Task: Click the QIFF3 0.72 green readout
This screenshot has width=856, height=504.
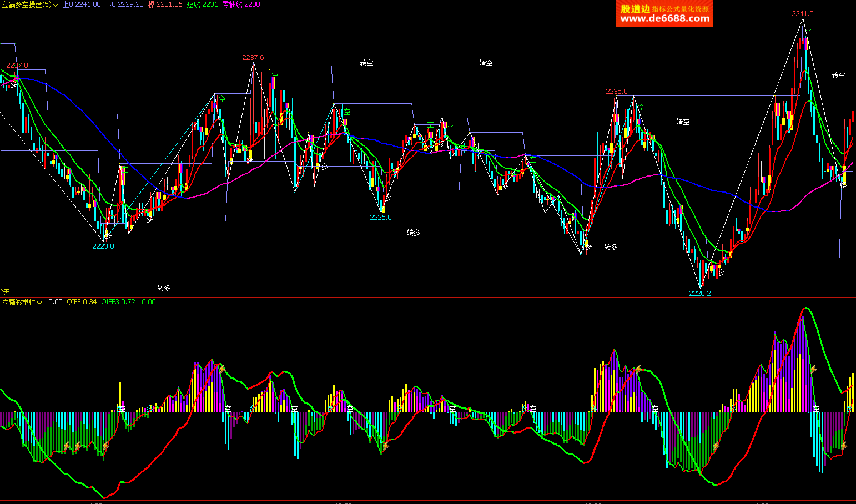Action: tap(118, 302)
